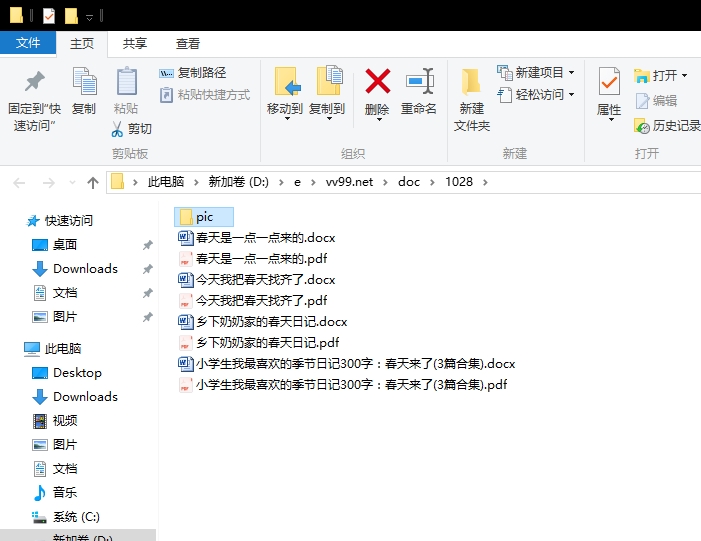Select 小学生我最喜欢的季节日记300字 pdf file

pos(342,385)
